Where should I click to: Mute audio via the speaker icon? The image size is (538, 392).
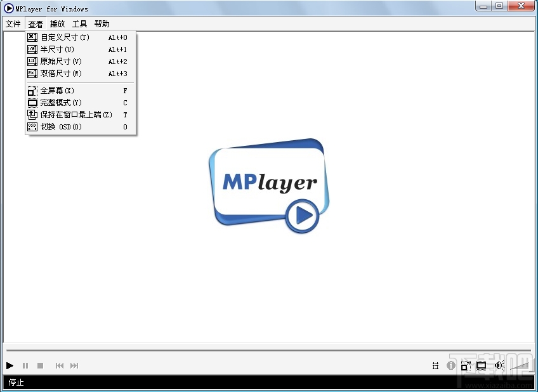tap(499, 365)
